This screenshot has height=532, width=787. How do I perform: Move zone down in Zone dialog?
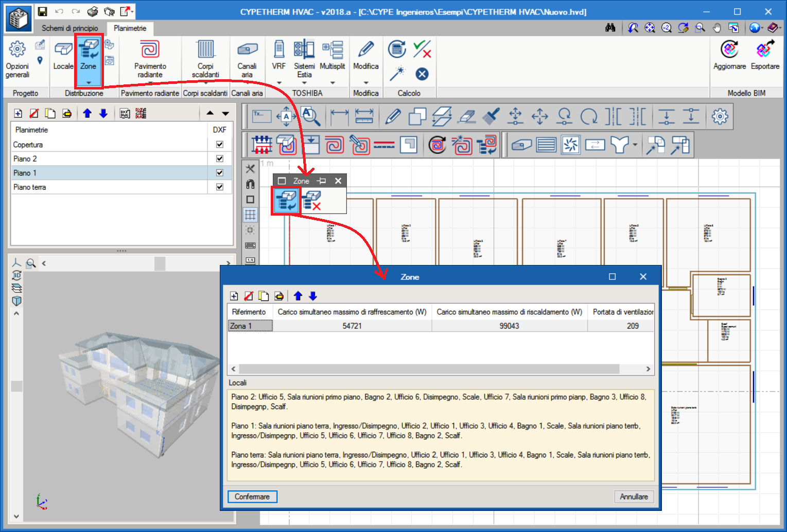[x=312, y=296]
